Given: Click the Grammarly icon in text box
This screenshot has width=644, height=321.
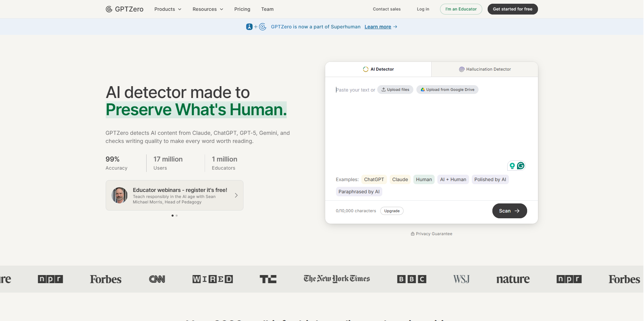Looking at the screenshot, I should (521, 166).
